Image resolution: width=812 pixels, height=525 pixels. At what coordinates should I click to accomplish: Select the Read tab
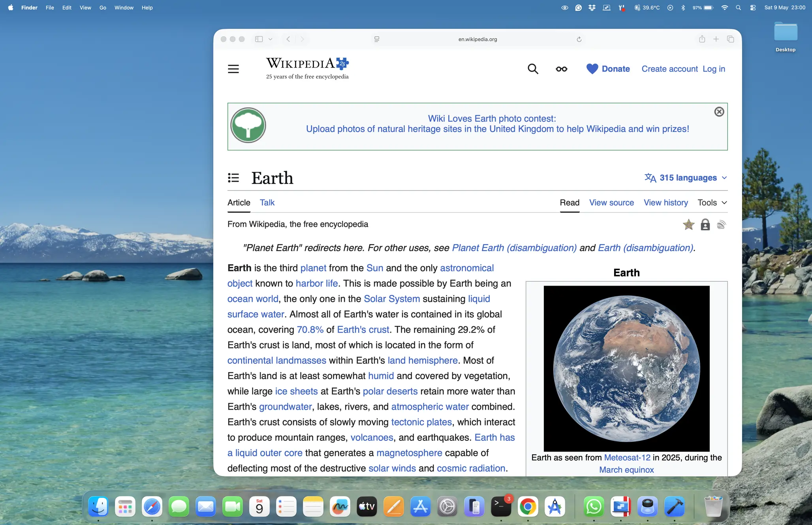(x=570, y=203)
